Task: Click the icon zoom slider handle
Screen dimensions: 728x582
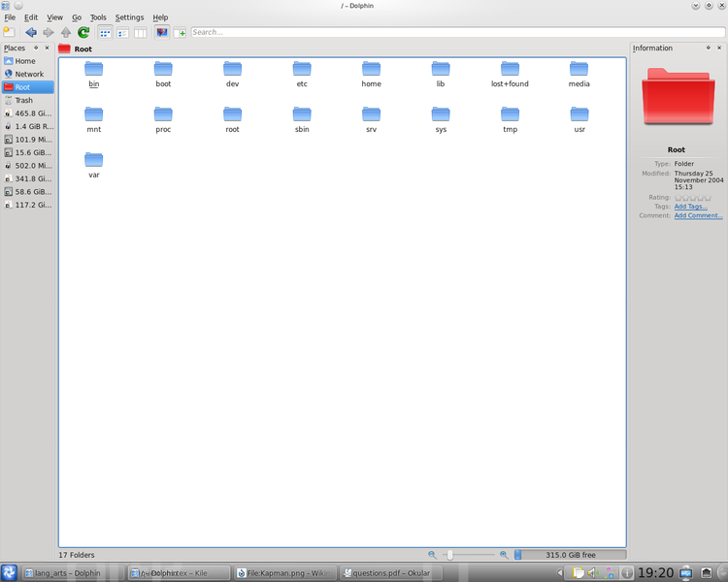Action: coord(448,555)
